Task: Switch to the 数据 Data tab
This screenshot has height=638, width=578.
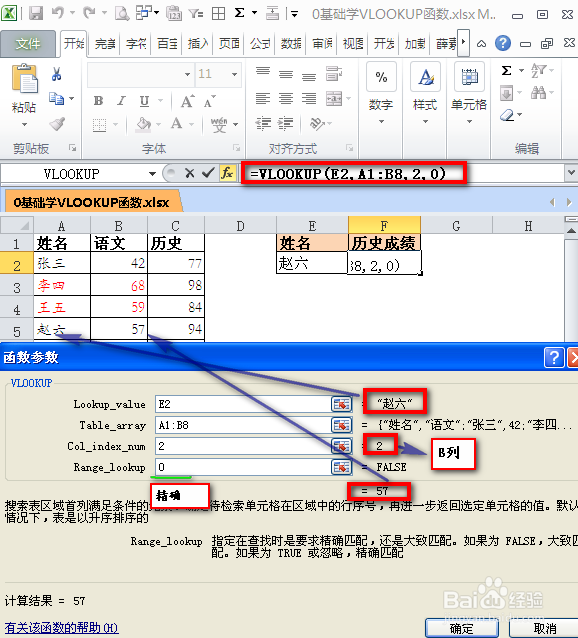Action: coord(291,44)
